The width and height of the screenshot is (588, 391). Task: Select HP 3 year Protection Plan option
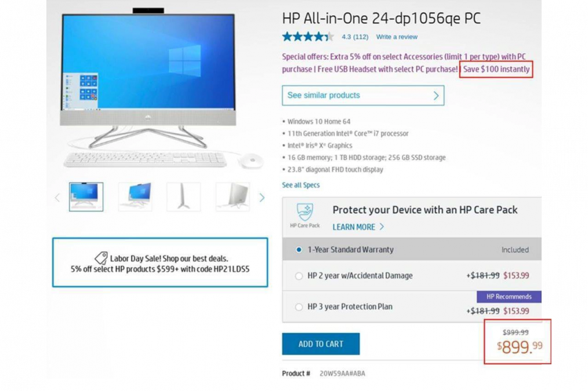[299, 307]
